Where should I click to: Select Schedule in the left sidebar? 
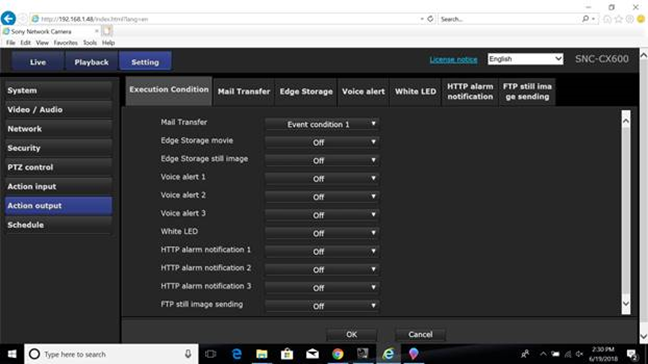click(59, 225)
